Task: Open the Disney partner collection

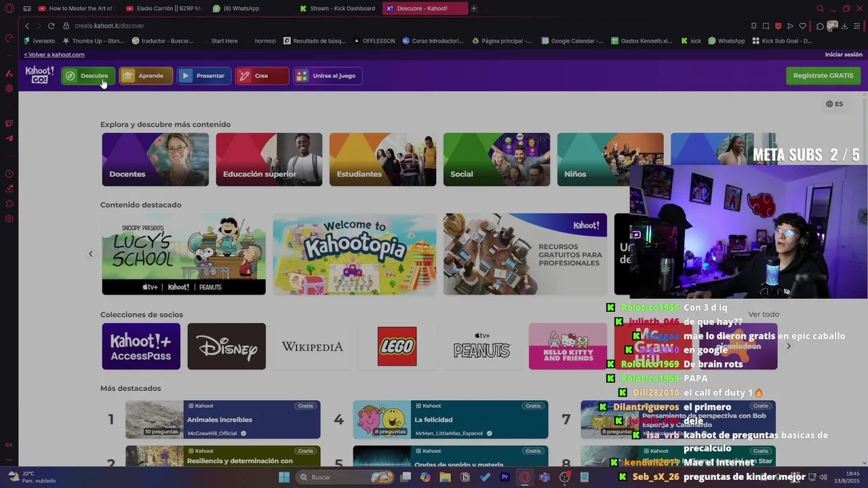Action: click(x=226, y=346)
